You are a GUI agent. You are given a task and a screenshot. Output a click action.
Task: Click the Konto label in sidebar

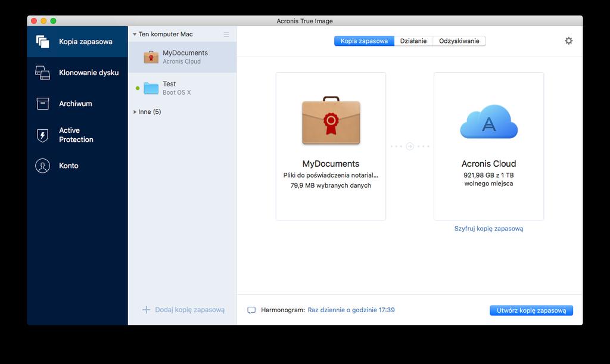[x=69, y=166]
